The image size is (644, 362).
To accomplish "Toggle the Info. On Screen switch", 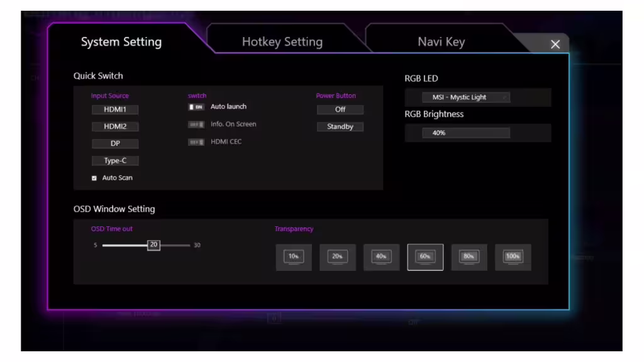I will pos(196,124).
